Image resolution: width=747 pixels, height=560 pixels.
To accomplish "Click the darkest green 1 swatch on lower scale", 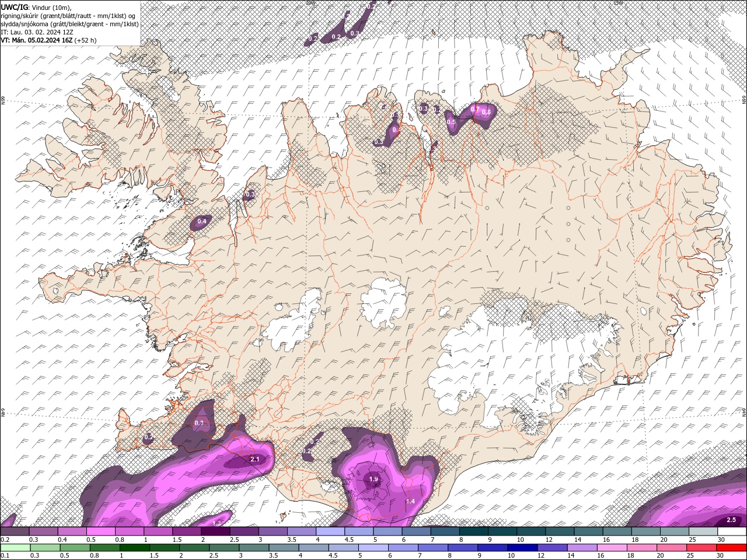I will point(135,548).
